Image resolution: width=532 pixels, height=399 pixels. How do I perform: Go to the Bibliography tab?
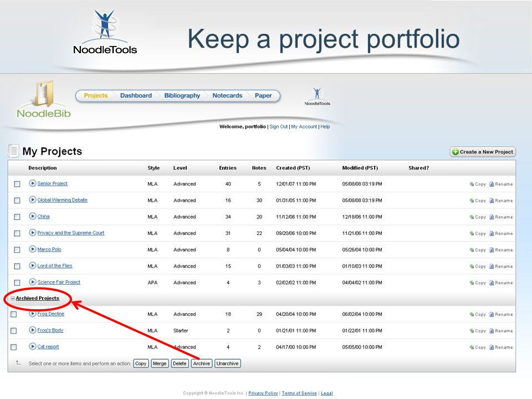(x=182, y=96)
